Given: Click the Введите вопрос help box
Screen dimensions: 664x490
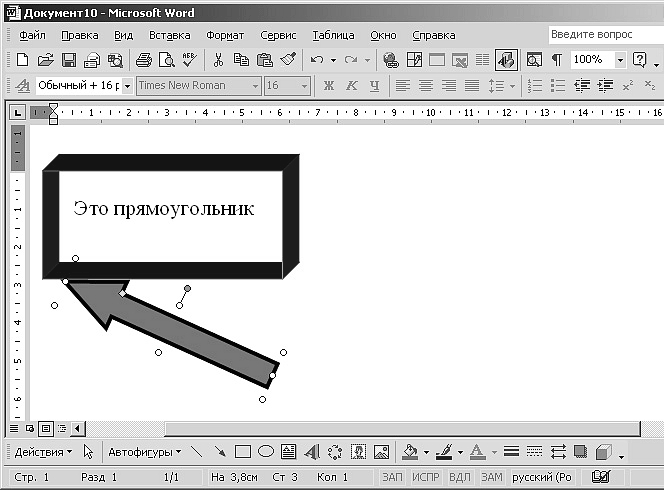Looking at the screenshot, I should point(606,34).
